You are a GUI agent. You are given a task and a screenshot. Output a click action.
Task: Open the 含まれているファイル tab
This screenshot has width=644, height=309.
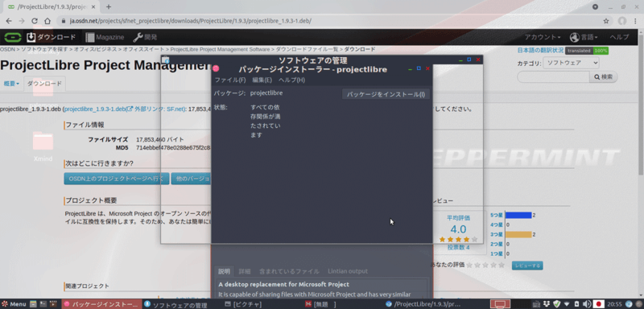289,271
